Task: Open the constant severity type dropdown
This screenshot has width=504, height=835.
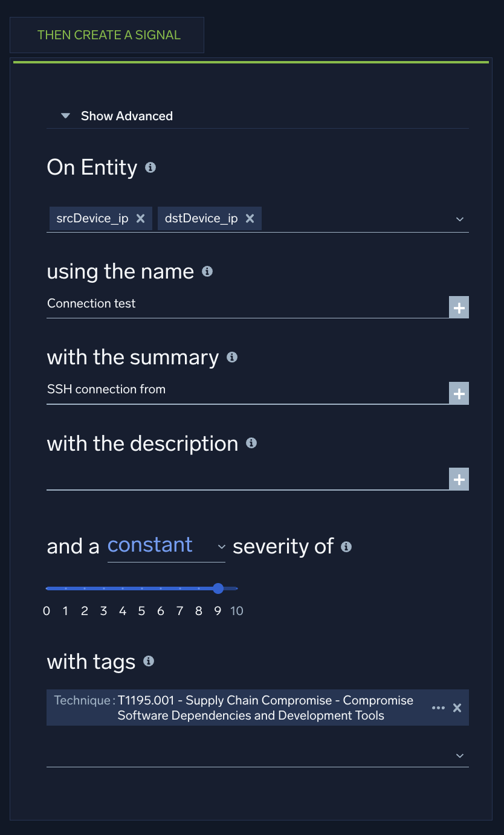Action: point(222,547)
